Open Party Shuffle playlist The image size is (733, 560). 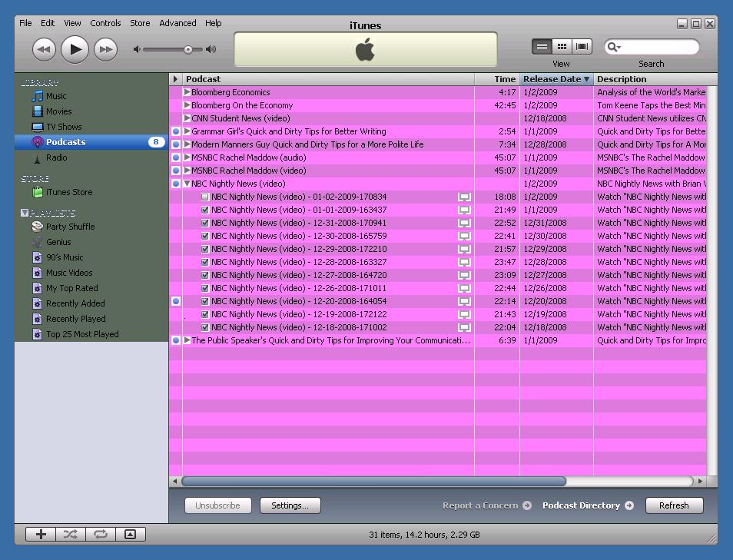[70, 227]
